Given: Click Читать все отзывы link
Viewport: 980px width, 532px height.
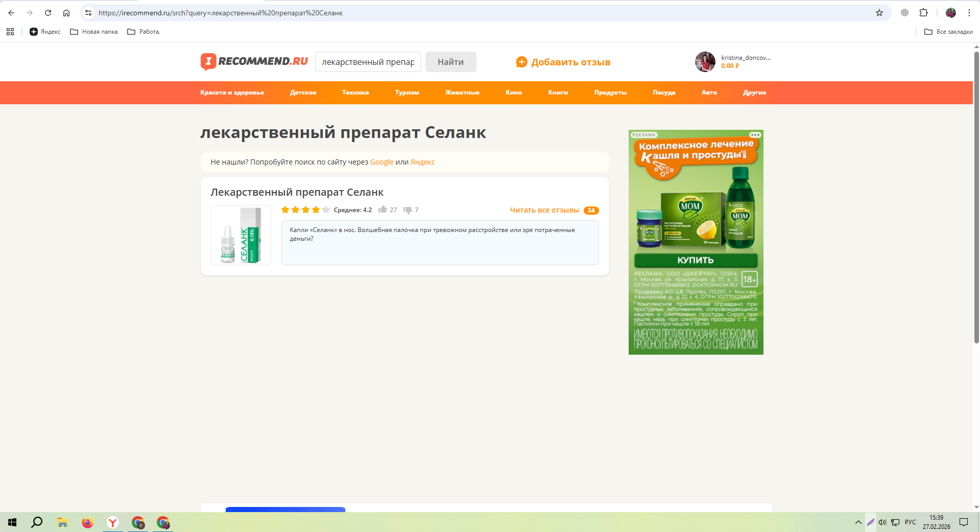Looking at the screenshot, I should 544,210.
